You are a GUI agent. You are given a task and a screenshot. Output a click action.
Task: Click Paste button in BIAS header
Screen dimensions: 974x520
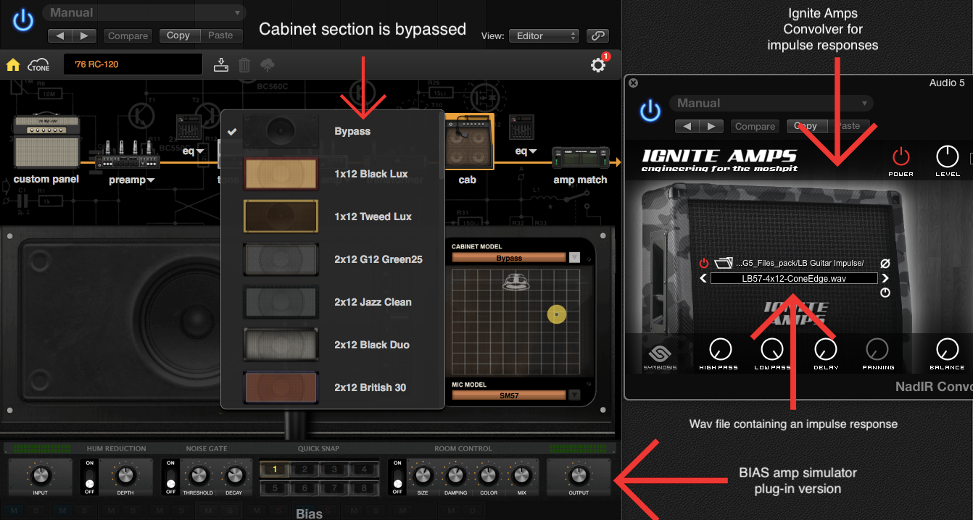click(x=221, y=36)
